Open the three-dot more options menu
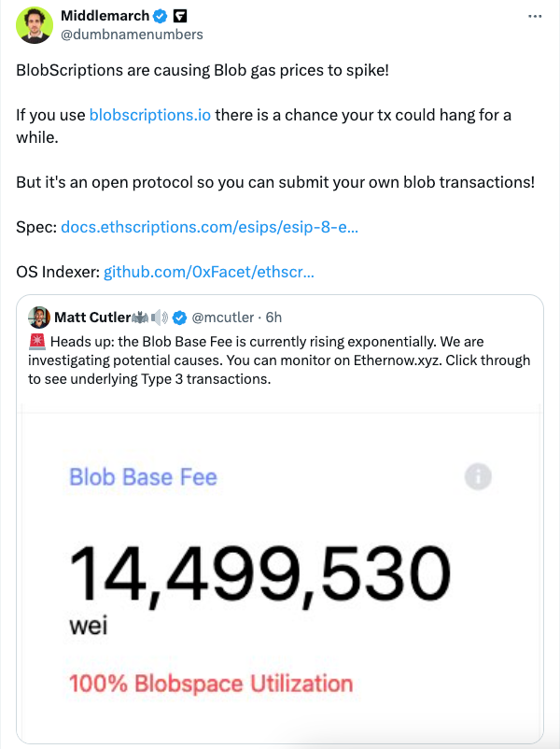 (535, 17)
